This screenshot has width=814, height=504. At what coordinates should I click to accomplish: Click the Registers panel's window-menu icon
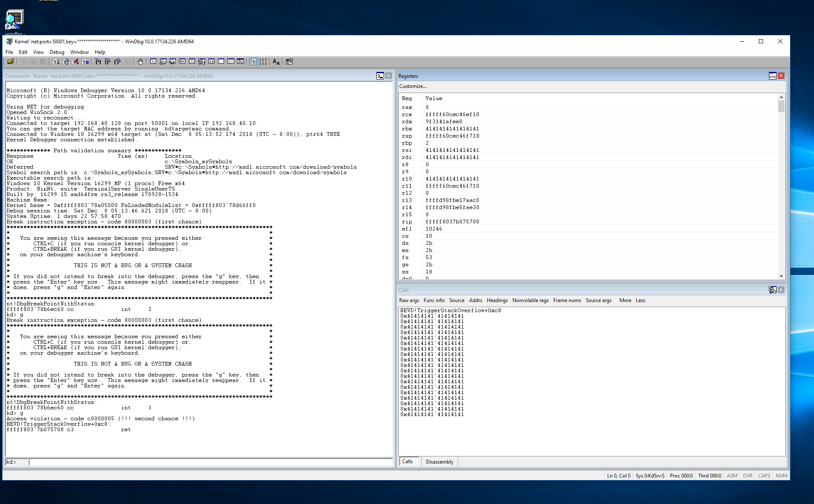pos(773,76)
